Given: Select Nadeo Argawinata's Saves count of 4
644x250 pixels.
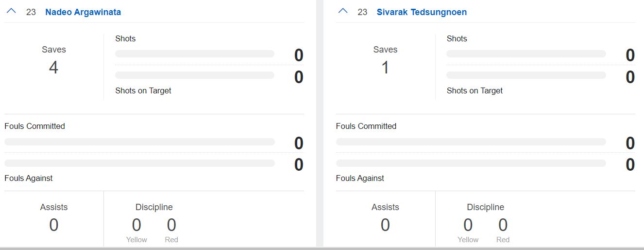Looking at the screenshot, I should click(53, 68).
